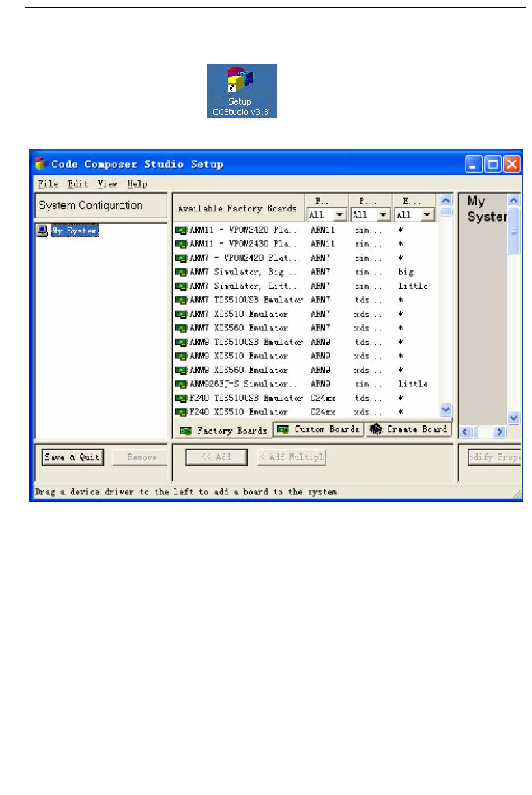Click the Remove button

pos(141,457)
